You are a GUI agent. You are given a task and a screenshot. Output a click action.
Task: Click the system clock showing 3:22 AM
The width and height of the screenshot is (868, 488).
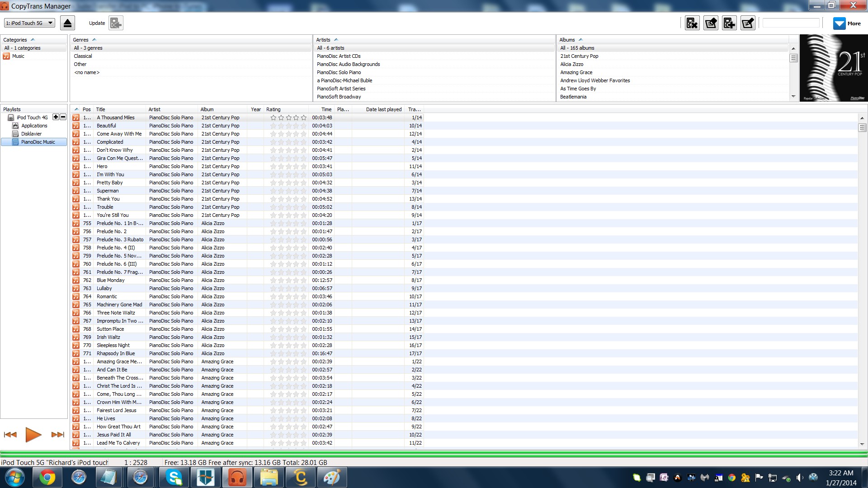coord(841,473)
